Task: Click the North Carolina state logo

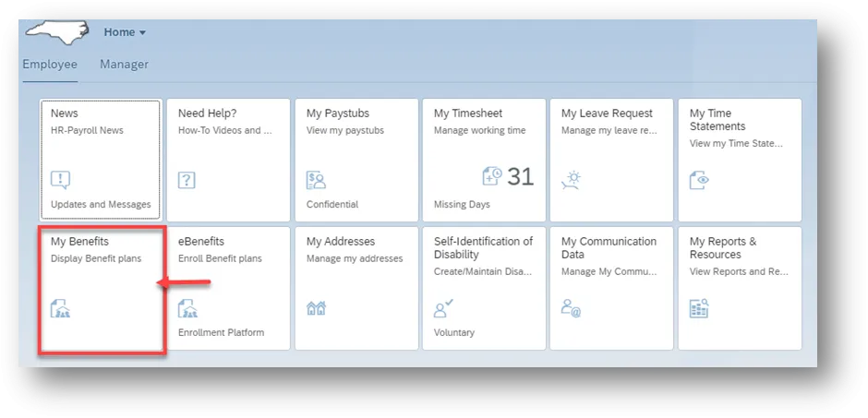Action: tap(57, 32)
